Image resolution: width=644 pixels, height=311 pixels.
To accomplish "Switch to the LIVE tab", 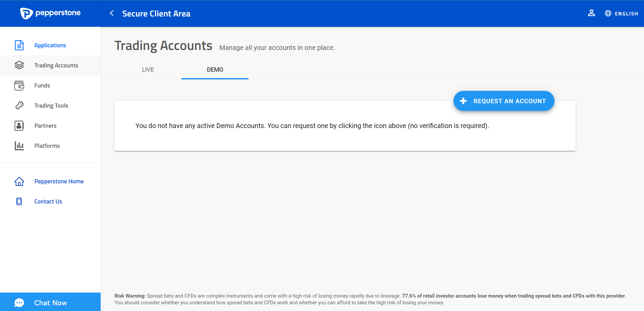I will pos(148,70).
